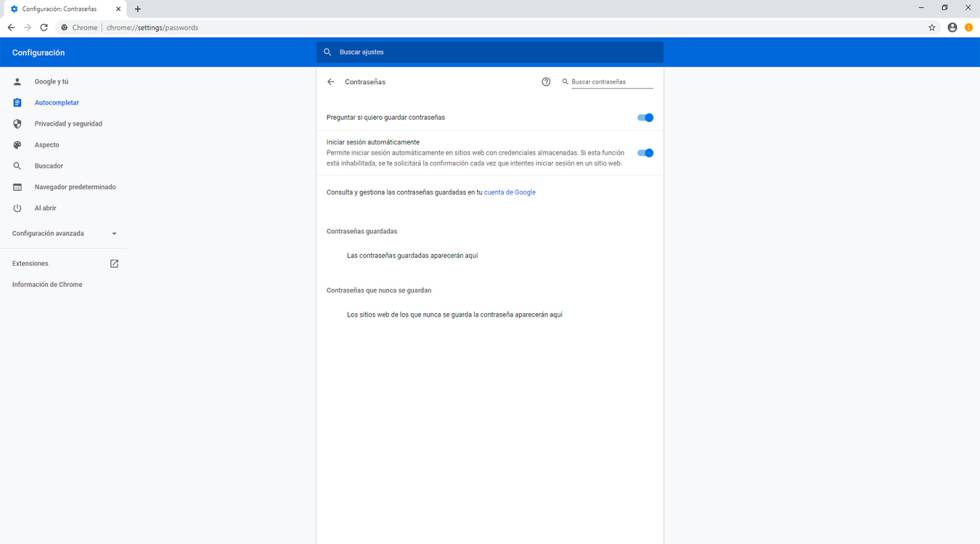Select the Configuración: Contraseñas browser tab
Screen dimensions: 980x544
[64, 9]
